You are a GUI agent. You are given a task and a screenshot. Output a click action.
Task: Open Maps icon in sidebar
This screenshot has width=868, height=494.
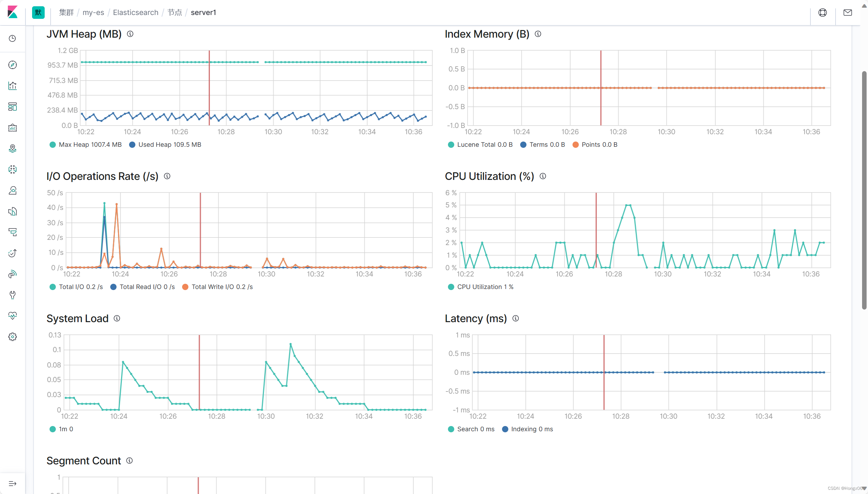pyautogui.click(x=13, y=149)
